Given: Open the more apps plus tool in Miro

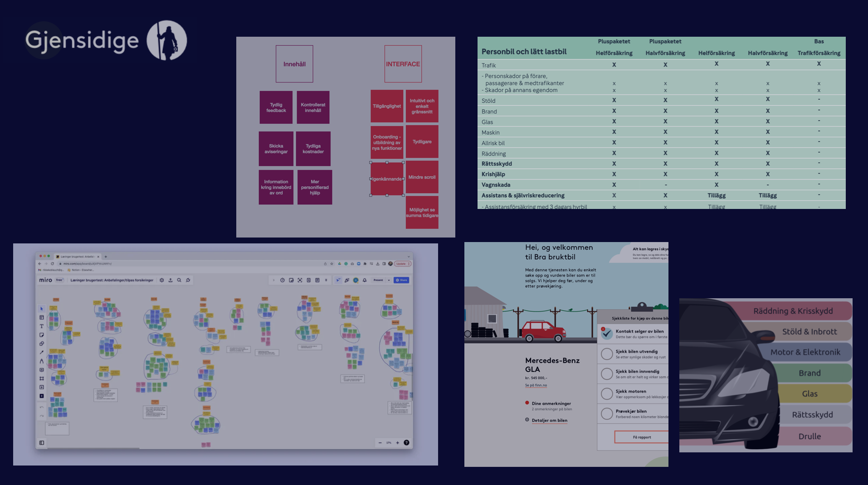Looking at the screenshot, I should pyautogui.click(x=42, y=396).
